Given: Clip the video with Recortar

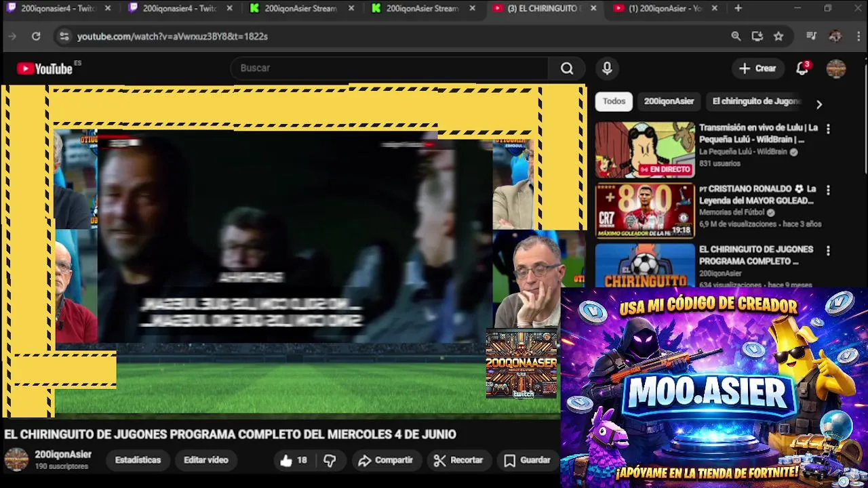Looking at the screenshot, I should [458, 460].
